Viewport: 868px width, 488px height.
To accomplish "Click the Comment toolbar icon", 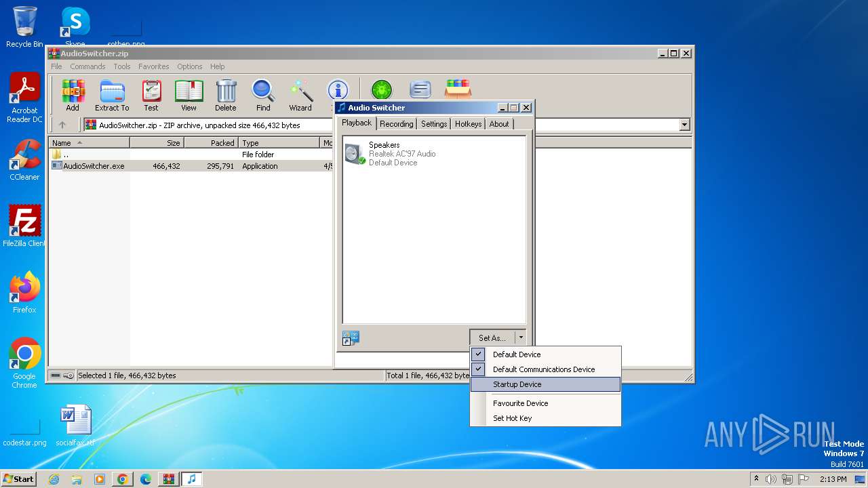I will coord(420,89).
